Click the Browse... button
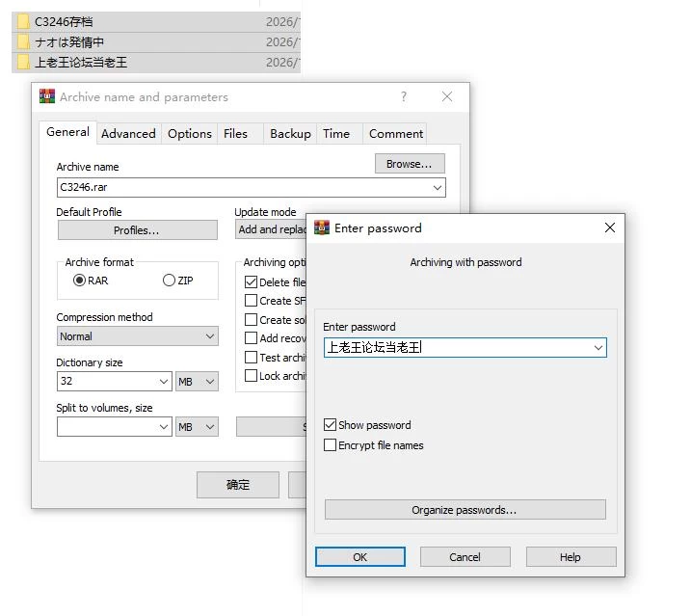The width and height of the screenshot is (691, 616). (x=410, y=164)
